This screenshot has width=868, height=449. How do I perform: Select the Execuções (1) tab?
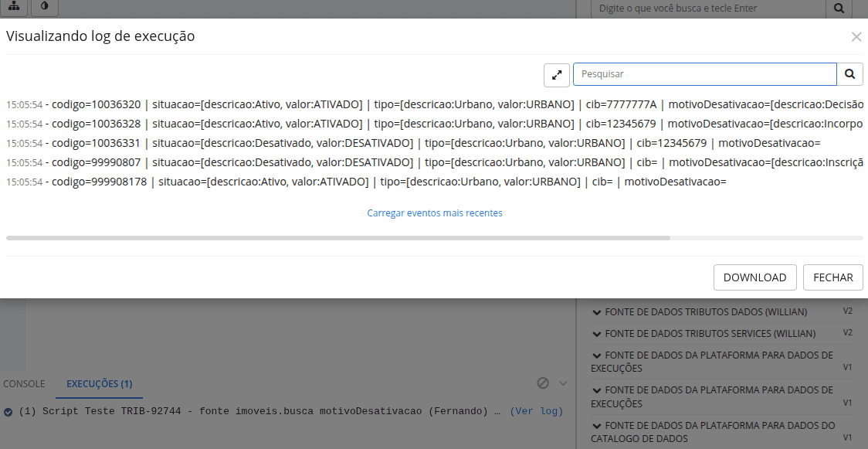click(x=99, y=383)
